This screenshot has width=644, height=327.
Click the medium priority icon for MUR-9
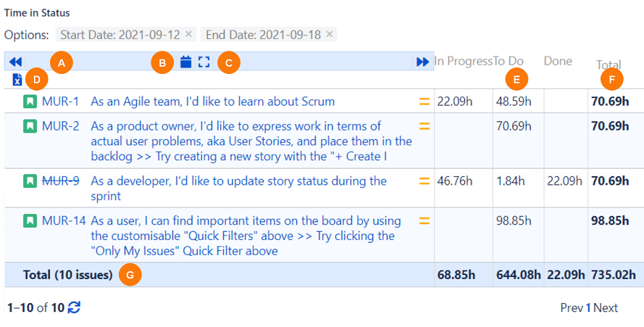pos(425,181)
